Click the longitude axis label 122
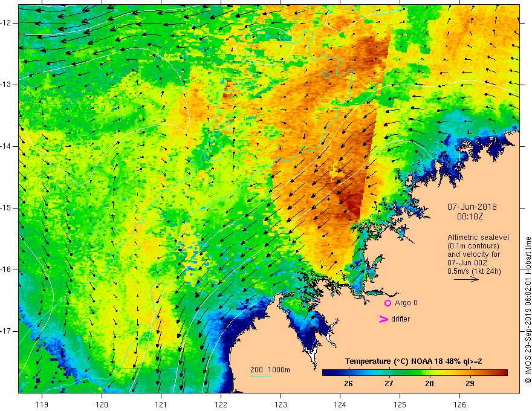Screen dimensions: 532x411 coord(221,404)
